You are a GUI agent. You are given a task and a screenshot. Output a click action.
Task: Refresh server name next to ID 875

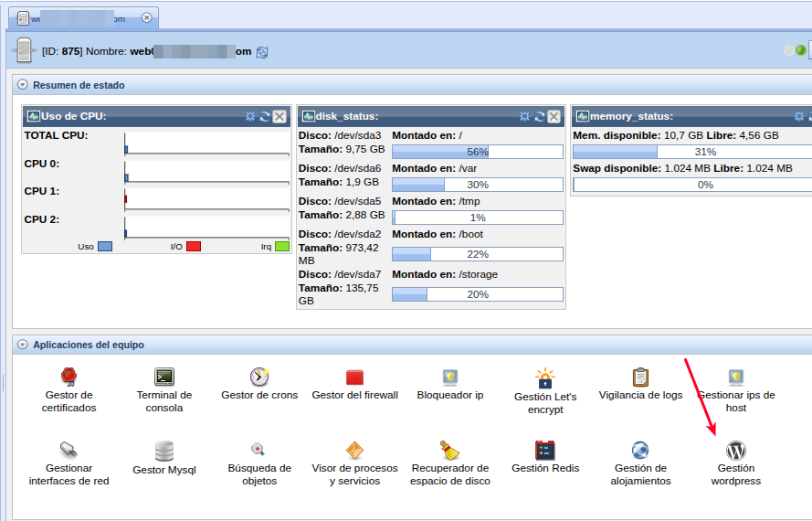[x=263, y=52]
